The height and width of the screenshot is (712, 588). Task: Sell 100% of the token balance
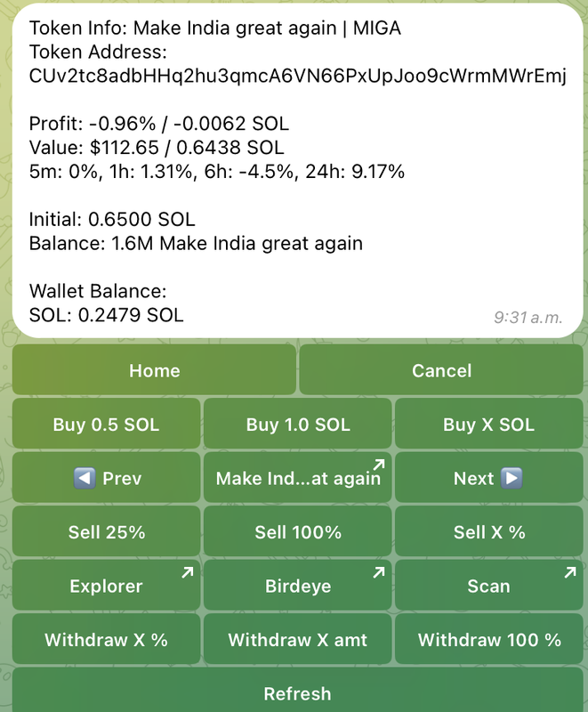tap(298, 531)
